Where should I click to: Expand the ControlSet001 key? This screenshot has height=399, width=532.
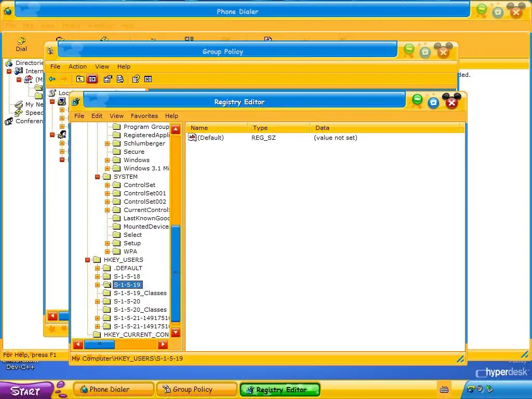pyautogui.click(x=107, y=193)
